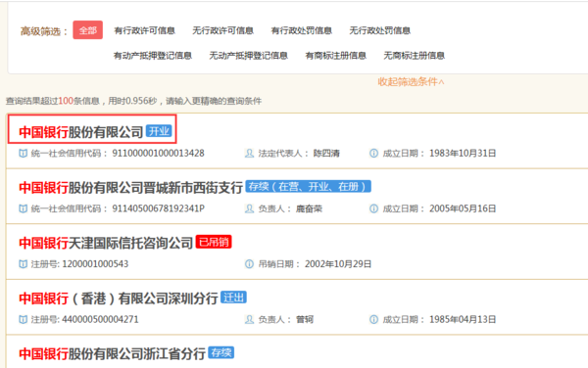
Task: Filter by 有行政许可信息
Action: [x=145, y=30]
